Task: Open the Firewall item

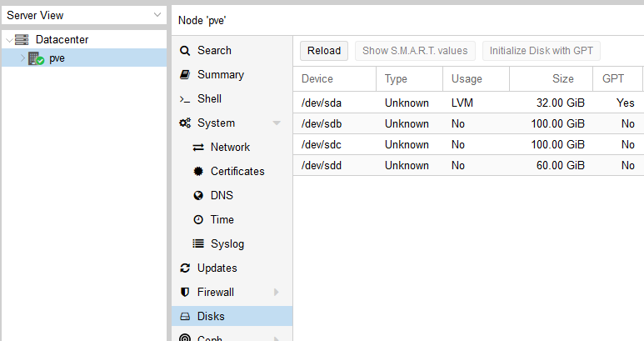Action: click(x=232, y=292)
